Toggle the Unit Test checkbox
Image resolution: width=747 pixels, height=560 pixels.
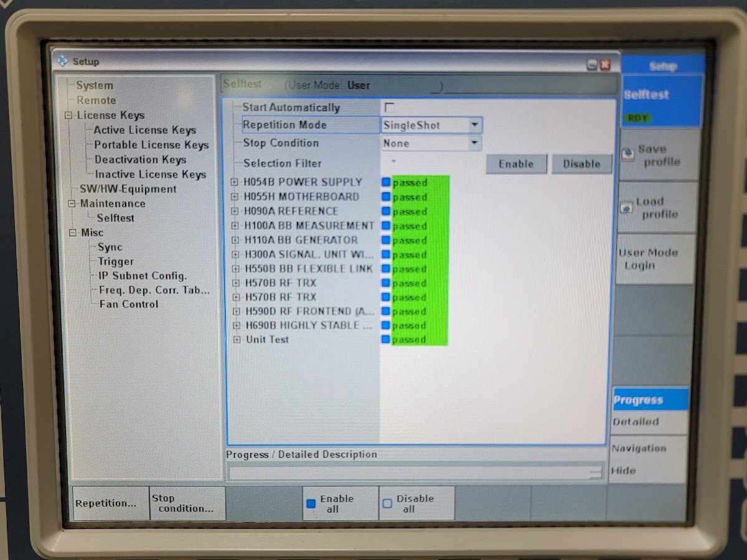tap(385, 340)
